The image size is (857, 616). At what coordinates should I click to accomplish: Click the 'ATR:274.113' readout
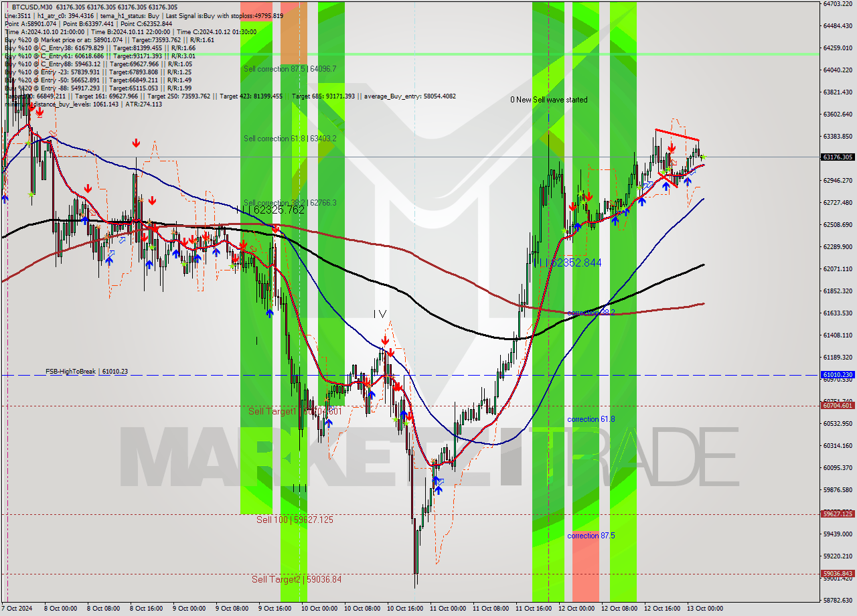tap(143, 104)
